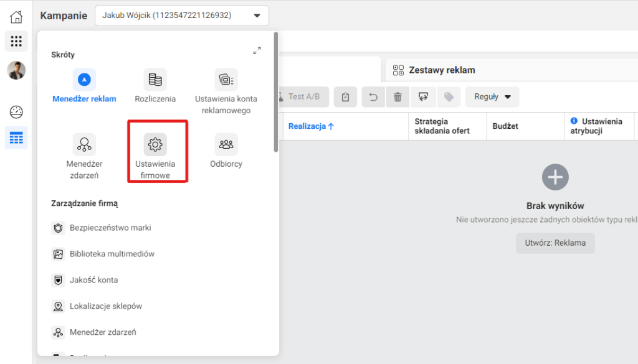Open the user profile avatar
The image size is (638, 364).
pyautogui.click(x=16, y=70)
